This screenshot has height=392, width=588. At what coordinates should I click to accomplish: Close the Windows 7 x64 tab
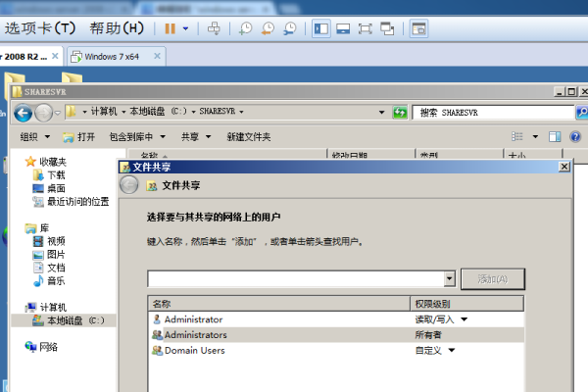(x=157, y=56)
